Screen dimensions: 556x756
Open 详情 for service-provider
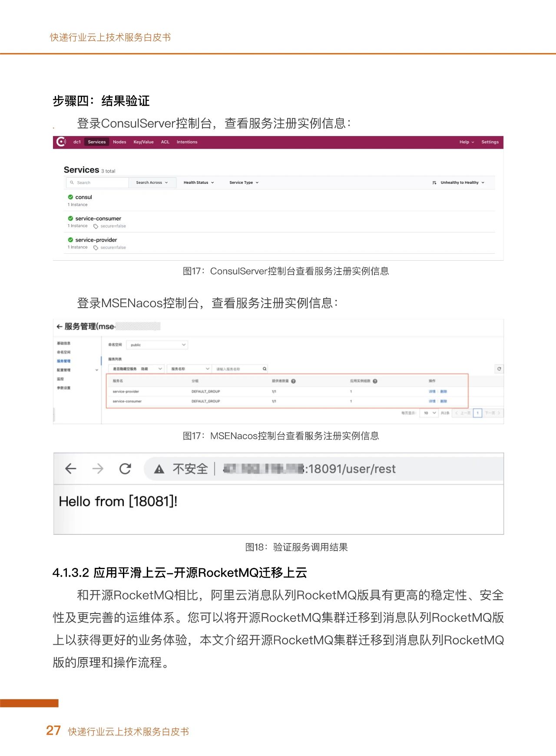(432, 391)
